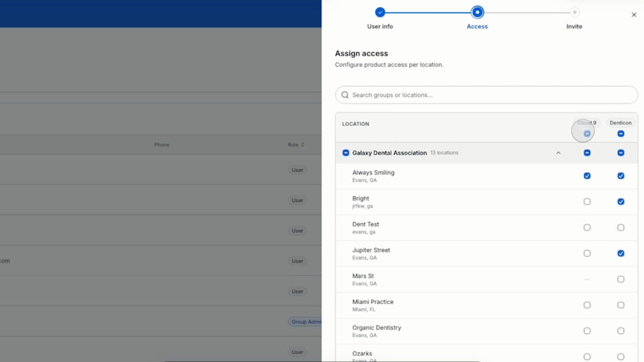Viewport: 644px width, 362px height.
Task: Check Cloud 9 for Miami Practice
Action: (x=587, y=305)
